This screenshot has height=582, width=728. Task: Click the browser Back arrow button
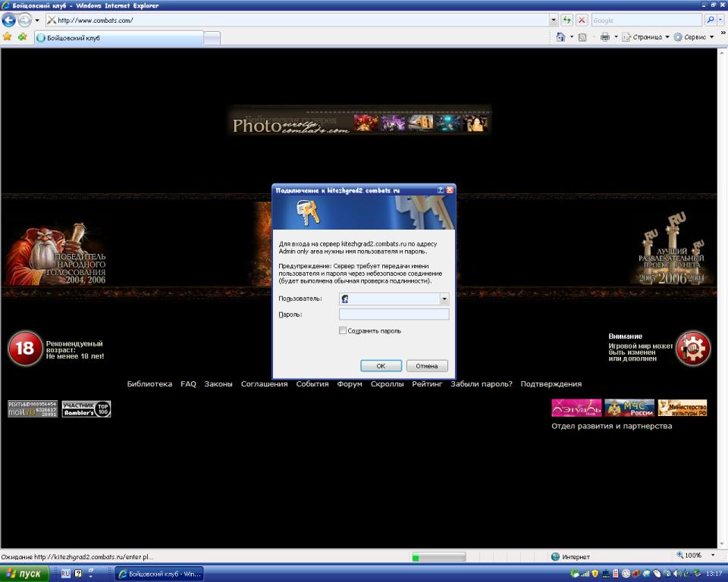[9, 20]
